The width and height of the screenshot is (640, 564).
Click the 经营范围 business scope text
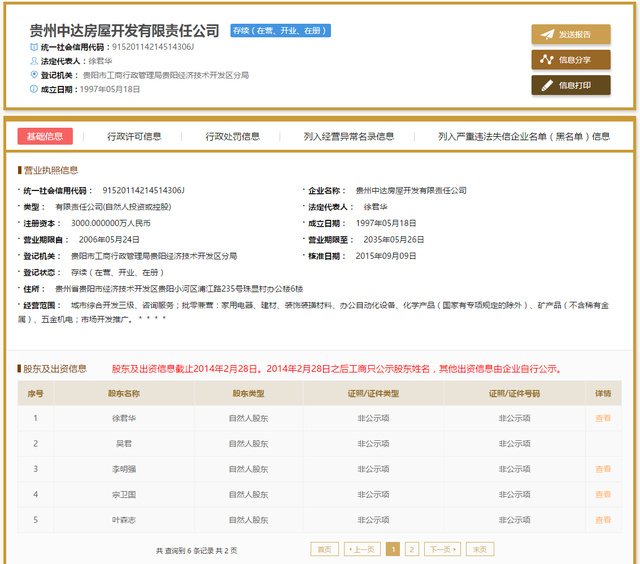(313, 312)
